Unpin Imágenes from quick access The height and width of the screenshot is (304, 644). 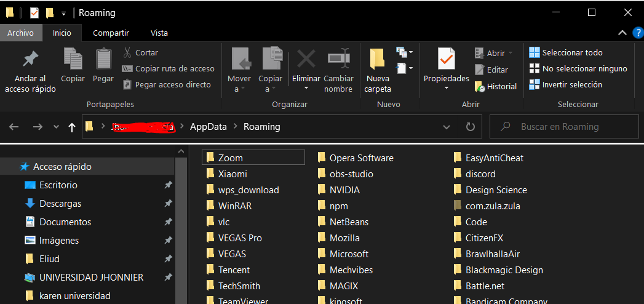coord(167,241)
